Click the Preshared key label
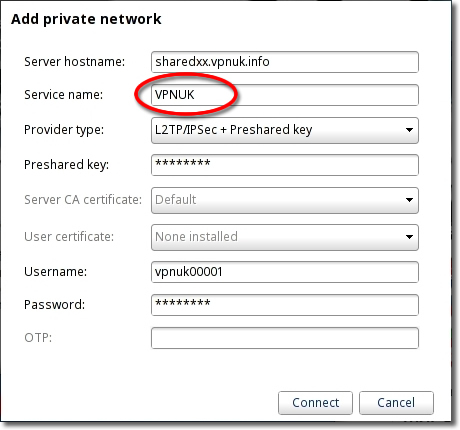 [66, 165]
